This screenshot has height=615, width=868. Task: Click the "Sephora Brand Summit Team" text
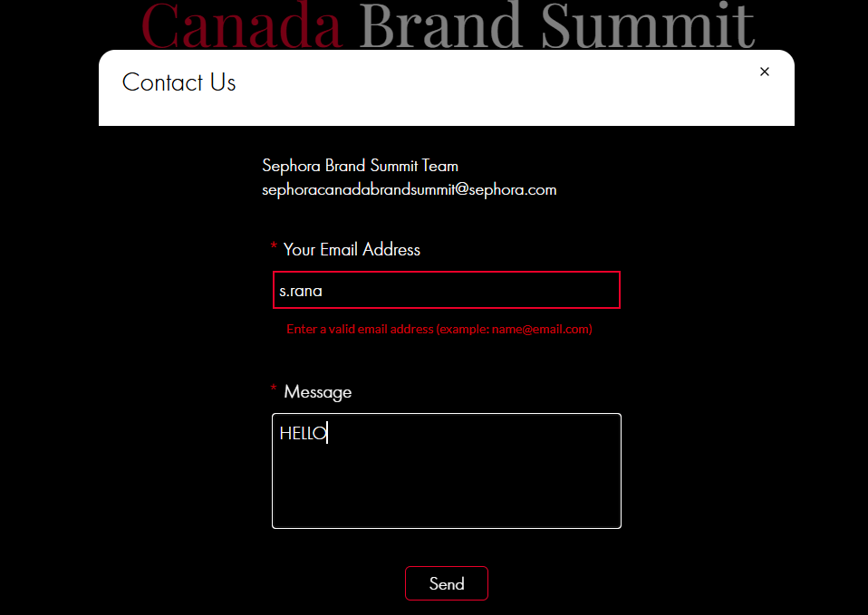coord(360,166)
